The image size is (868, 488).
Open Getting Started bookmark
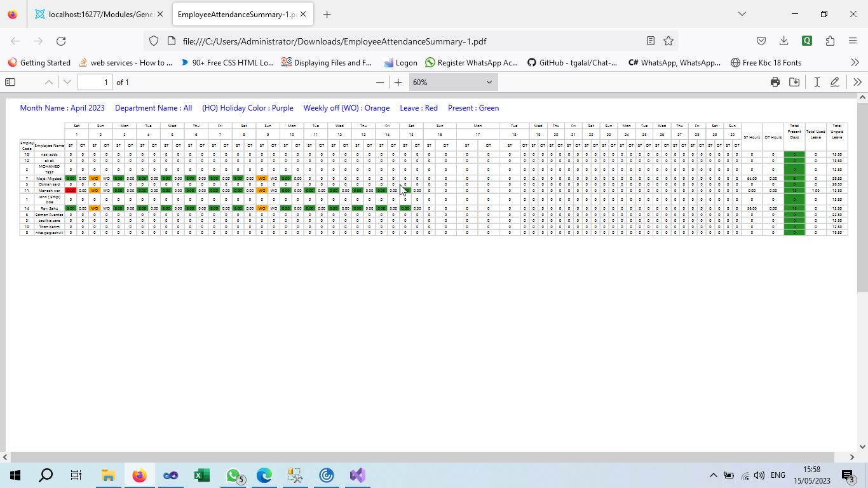[39, 63]
